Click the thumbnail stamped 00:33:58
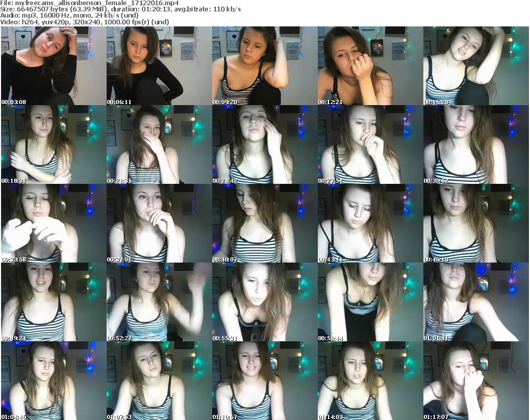 (x=54, y=223)
